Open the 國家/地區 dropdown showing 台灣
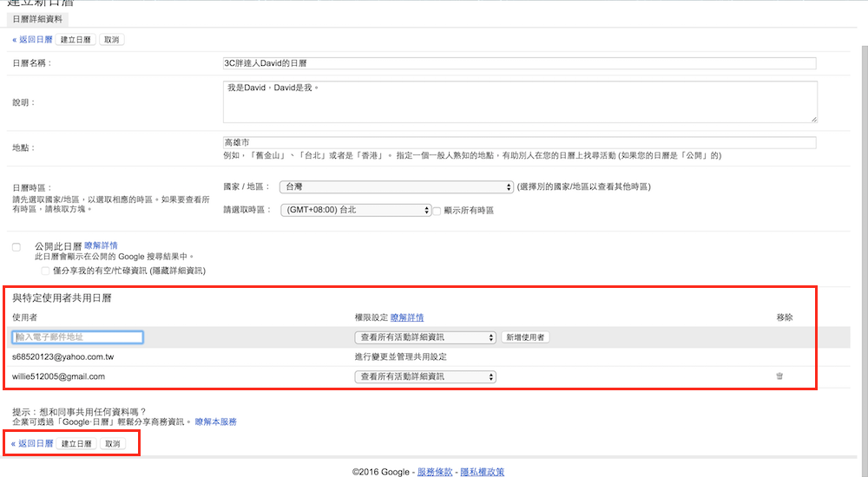The width and height of the screenshot is (868, 477). click(397, 186)
